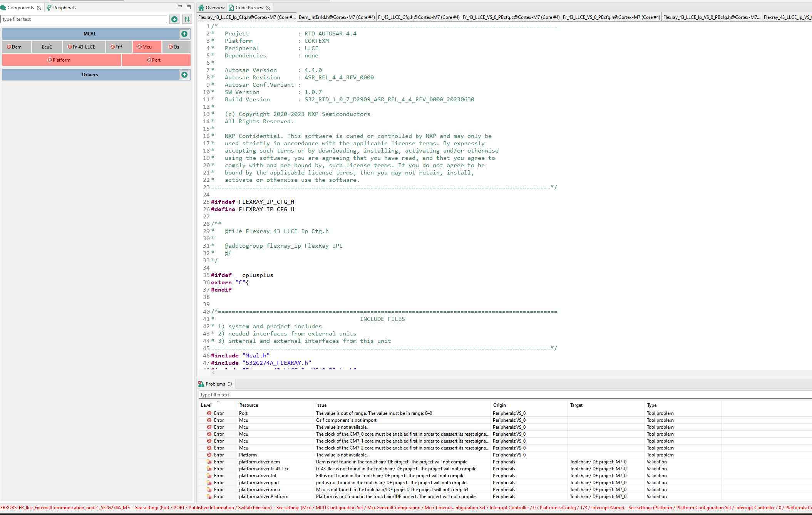Click the sort arrows button in Components

click(187, 19)
